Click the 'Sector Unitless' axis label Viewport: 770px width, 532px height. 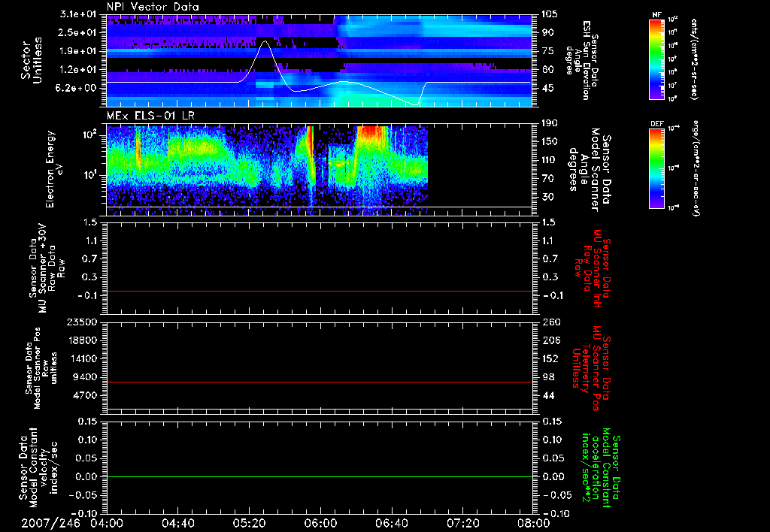30,59
